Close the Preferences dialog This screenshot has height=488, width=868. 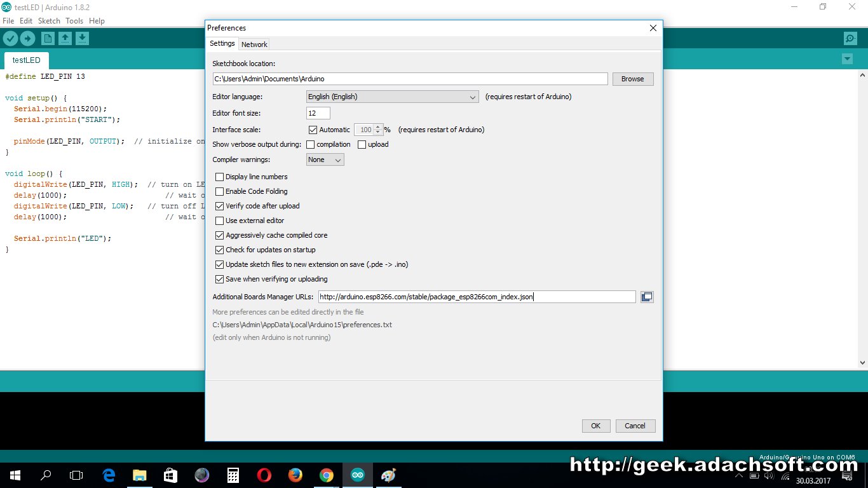coord(653,28)
